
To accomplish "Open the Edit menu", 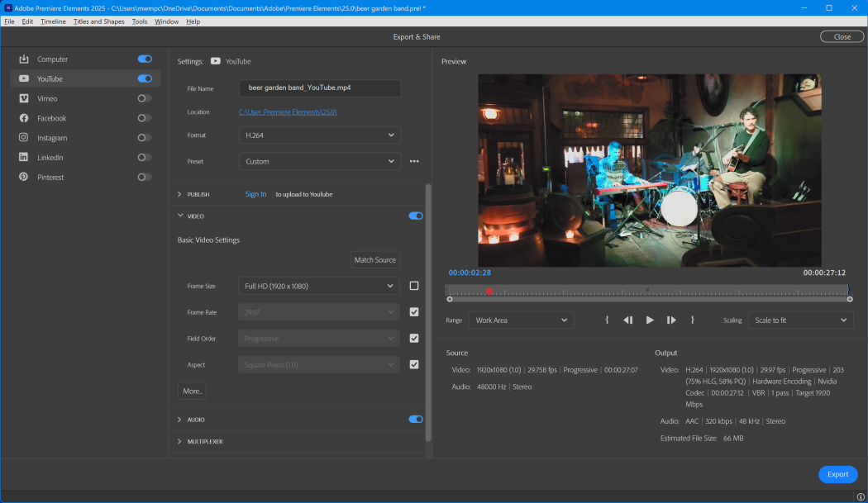I will point(27,21).
